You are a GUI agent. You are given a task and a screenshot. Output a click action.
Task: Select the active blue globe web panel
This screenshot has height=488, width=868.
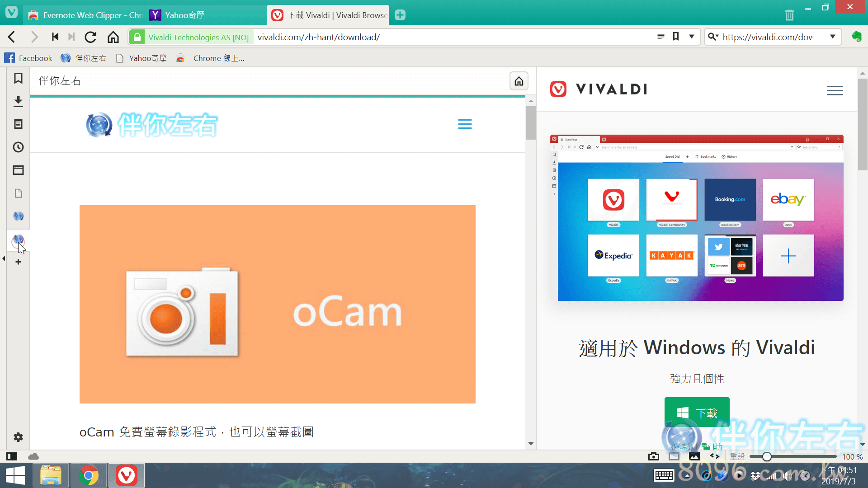(18, 239)
